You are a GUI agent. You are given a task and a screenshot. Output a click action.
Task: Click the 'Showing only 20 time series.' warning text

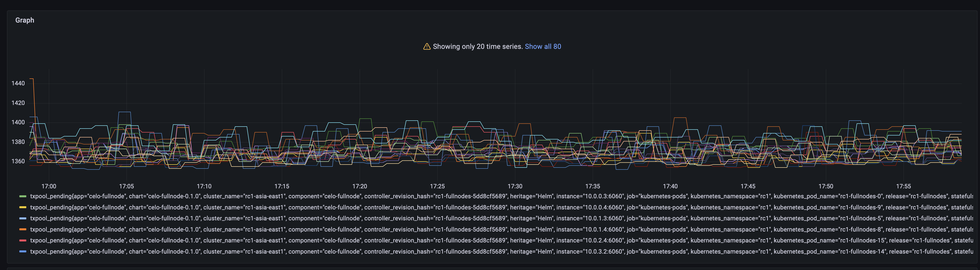tap(478, 46)
